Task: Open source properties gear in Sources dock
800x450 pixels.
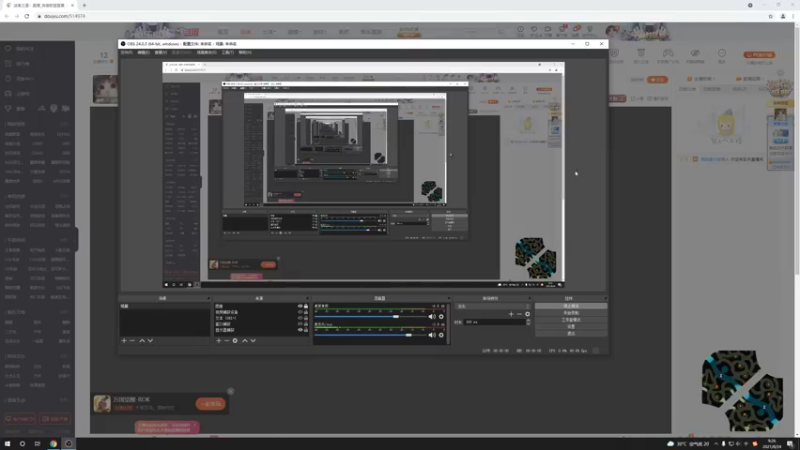Action: click(235, 340)
